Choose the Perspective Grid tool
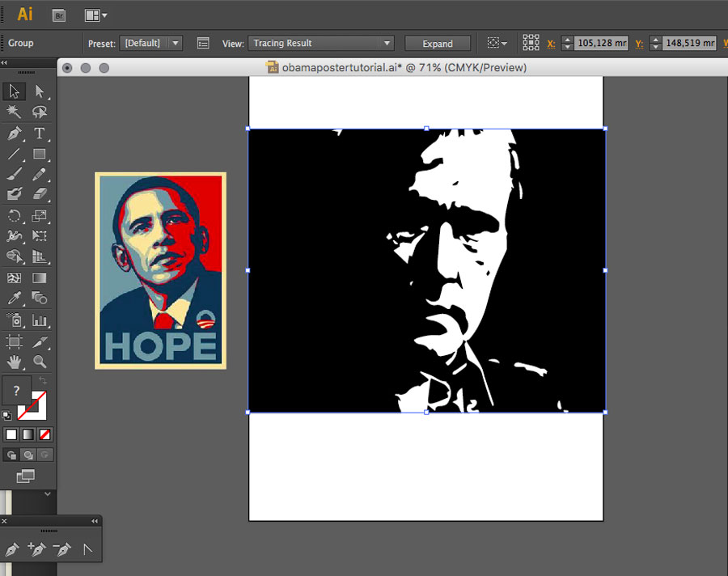The width and height of the screenshot is (728, 576). click(x=40, y=256)
